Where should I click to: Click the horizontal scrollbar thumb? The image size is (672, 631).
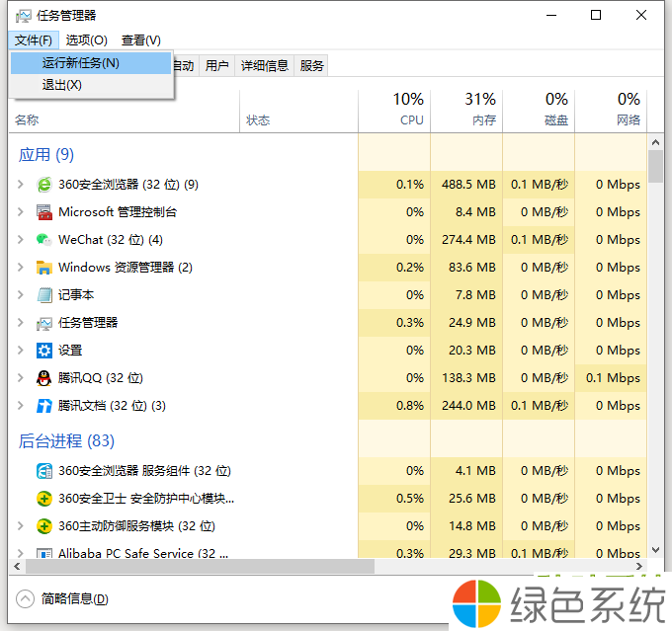(201, 566)
